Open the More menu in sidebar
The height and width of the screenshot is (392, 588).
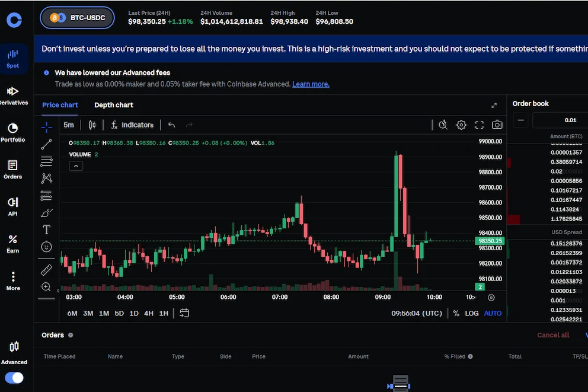[x=13, y=281]
